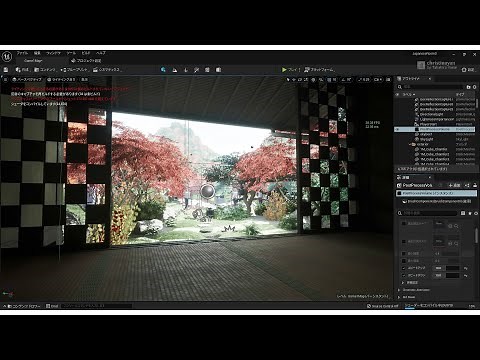Switch to Mesh Paint mode icon
This screenshot has width=480, height=360.
197,70
